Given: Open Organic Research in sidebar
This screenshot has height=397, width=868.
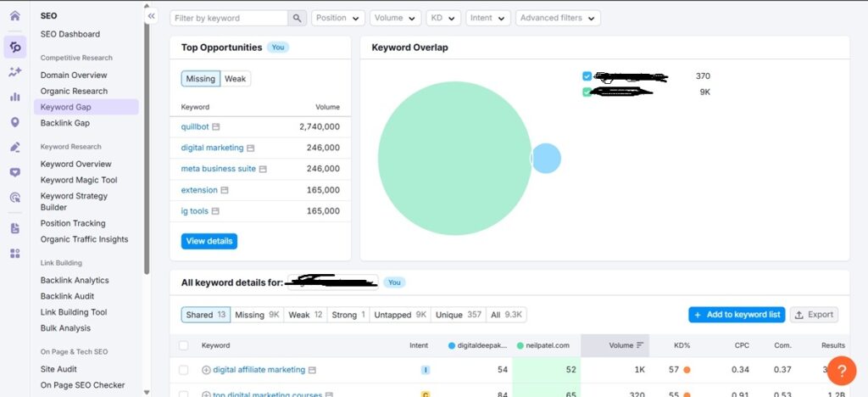Looking at the screenshot, I should [75, 92].
